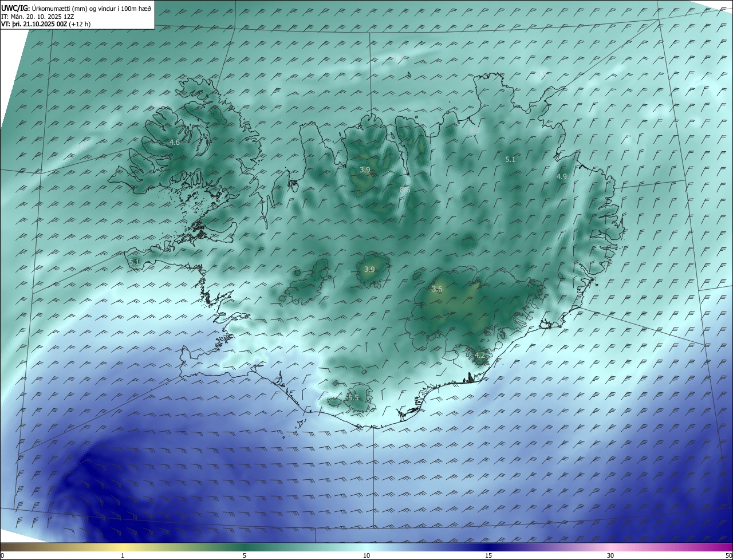The height and width of the screenshot is (560, 733).
Task: Click the "1" tick label on the colour scale
Action: [123, 555]
